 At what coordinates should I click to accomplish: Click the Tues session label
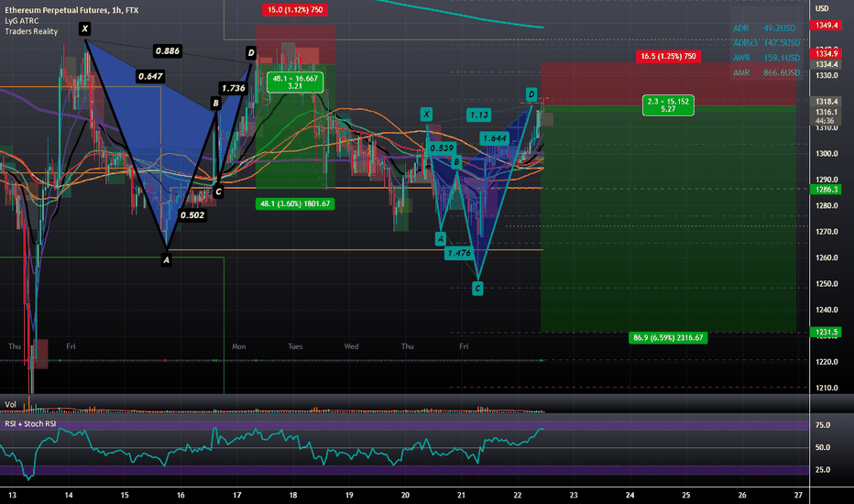[x=295, y=346]
